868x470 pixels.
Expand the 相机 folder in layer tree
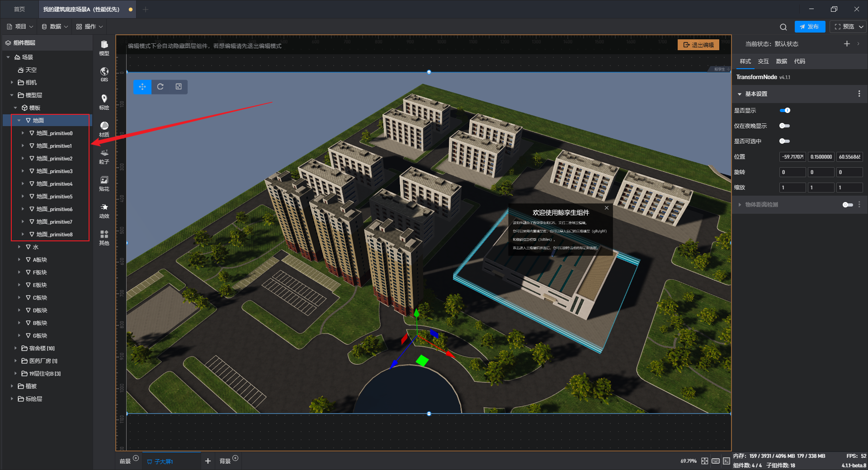(x=12, y=82)
